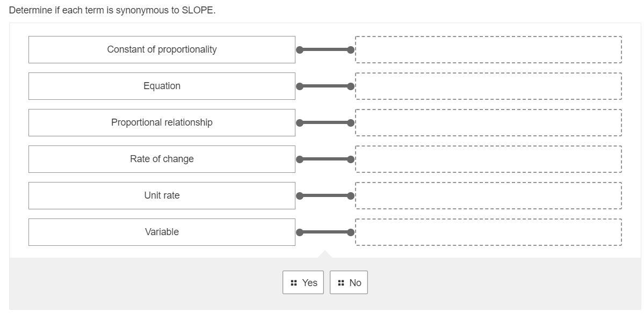Click the connector line next to Variable
644x321 pixels.
click(x=325, y=232)
